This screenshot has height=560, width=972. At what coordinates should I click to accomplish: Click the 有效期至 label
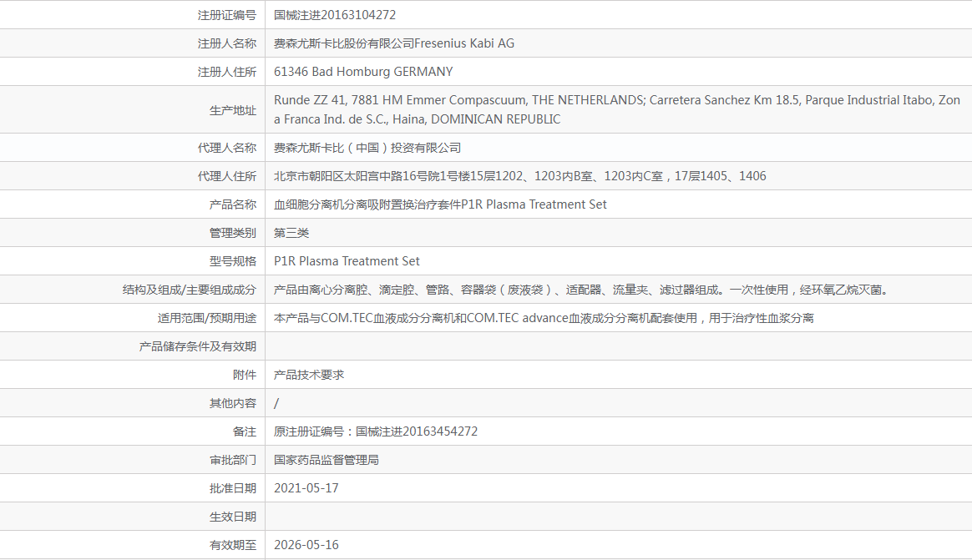[x=232, y=546]
